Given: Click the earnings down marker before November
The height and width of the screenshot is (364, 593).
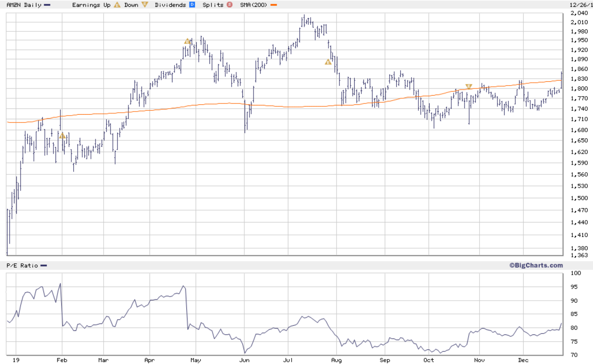Looking at the screenshot, I should [x=469, y=86].
